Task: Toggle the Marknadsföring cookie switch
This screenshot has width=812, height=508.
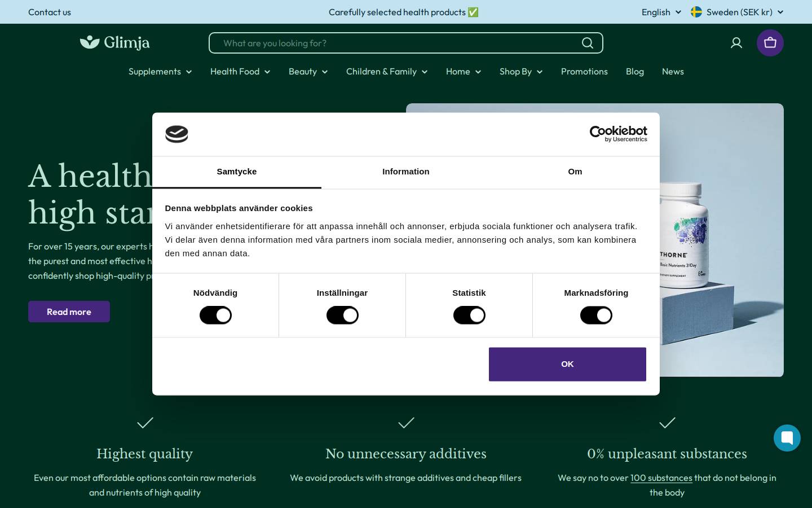Action: coord(596,315)
